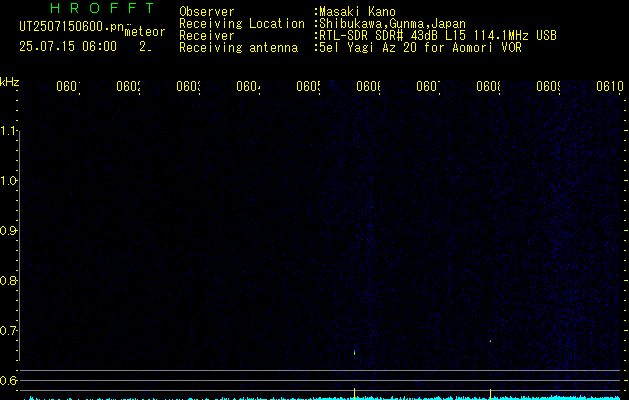Click the Receiving Location label
This screenshot has width=629, height=400.
coord(242,24)
